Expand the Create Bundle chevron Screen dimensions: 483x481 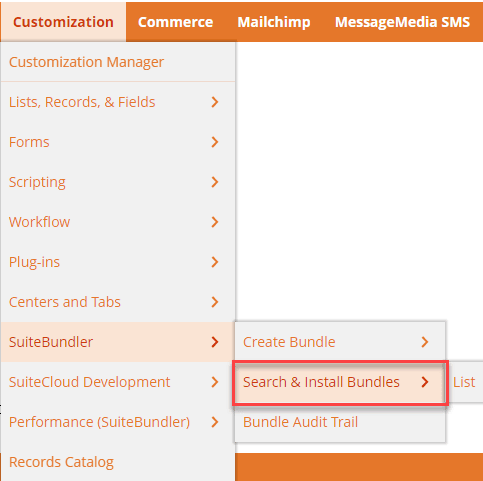pyautogui.click(x=425, y=342)
